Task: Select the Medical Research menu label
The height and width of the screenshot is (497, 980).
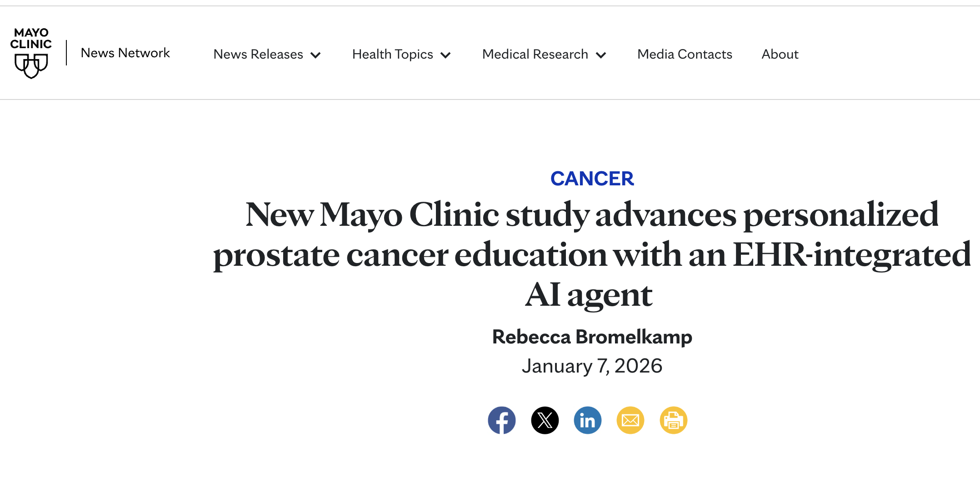Action: [534, 54]
